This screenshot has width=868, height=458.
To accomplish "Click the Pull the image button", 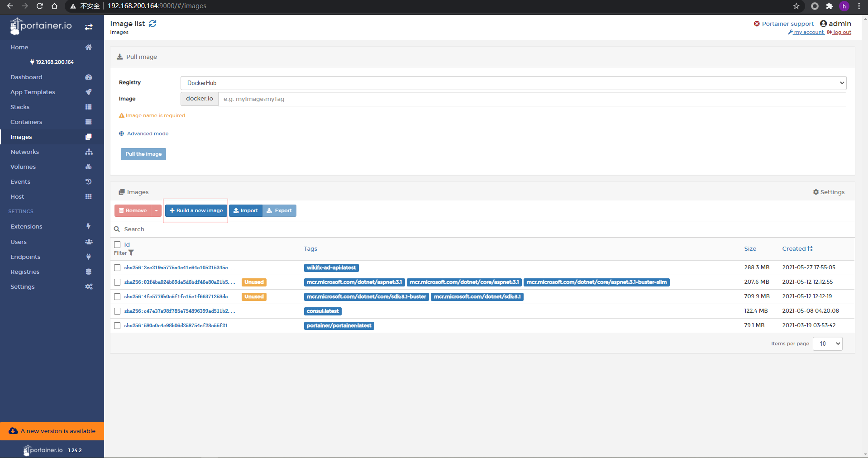I will pyautogui.click(x=143, y=154).
